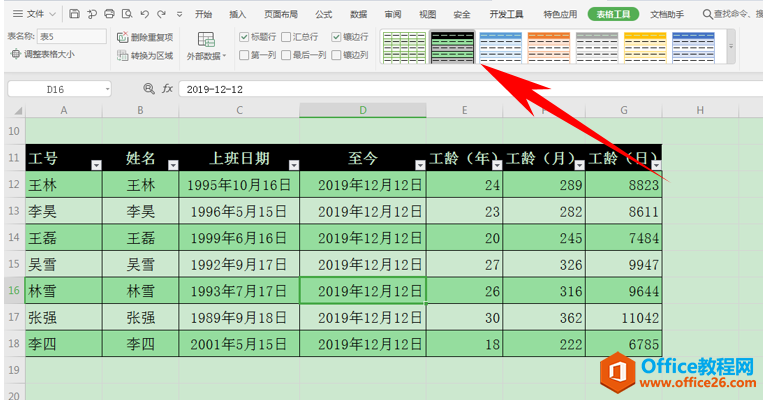Click 转换为区域 convert to range button
This screenshot has height=400, width=763.
coord(145,55)
